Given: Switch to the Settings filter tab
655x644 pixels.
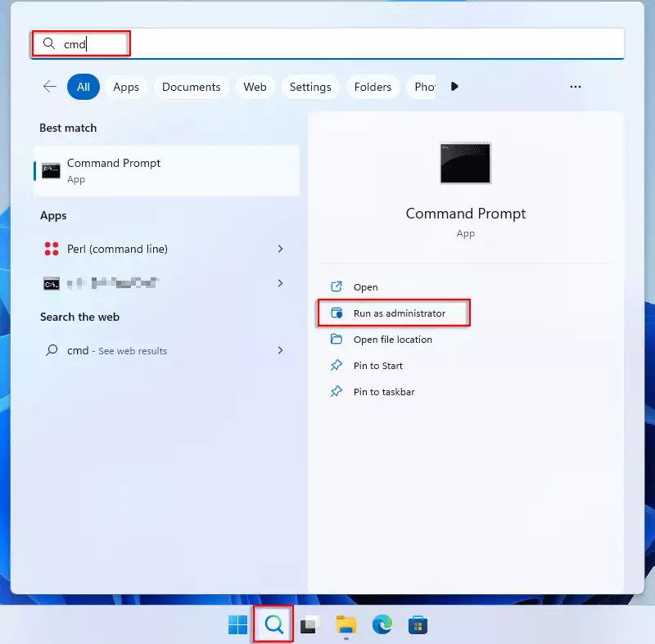Looking at the screenshot, I should 310,87.
